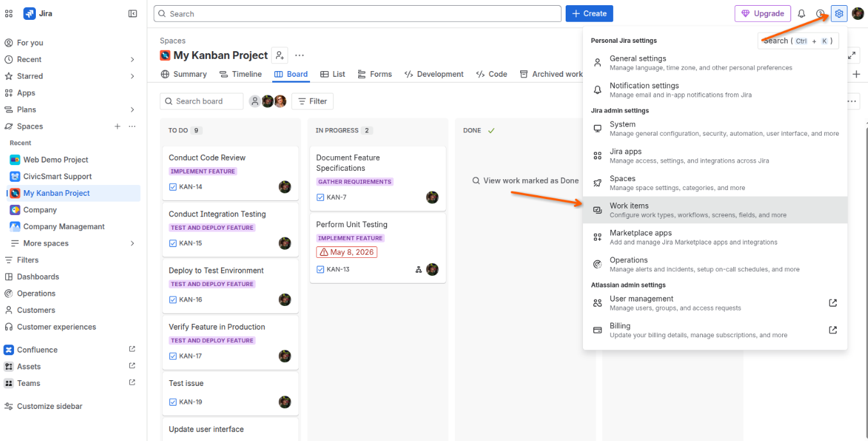The image size is (868, 441).
Task: Click the settings gear icon
Action: 839,13
